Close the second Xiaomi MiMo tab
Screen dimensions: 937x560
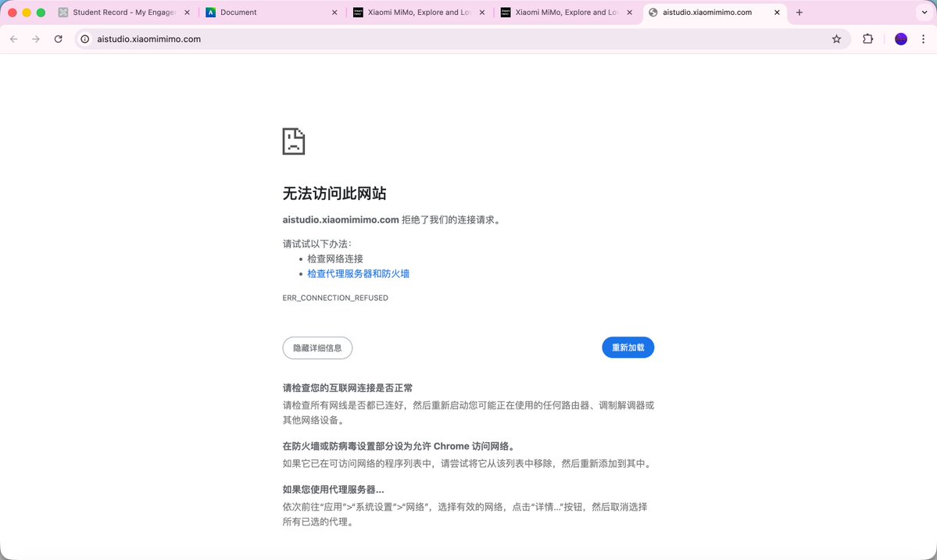[629, 12]
